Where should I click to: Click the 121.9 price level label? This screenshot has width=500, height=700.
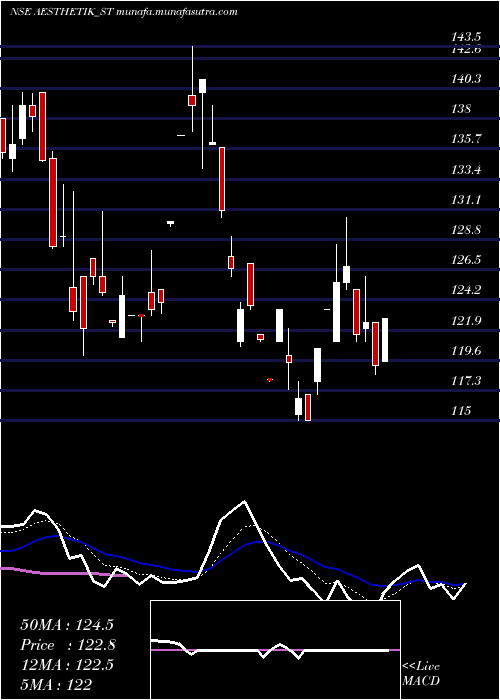[466, 321]
